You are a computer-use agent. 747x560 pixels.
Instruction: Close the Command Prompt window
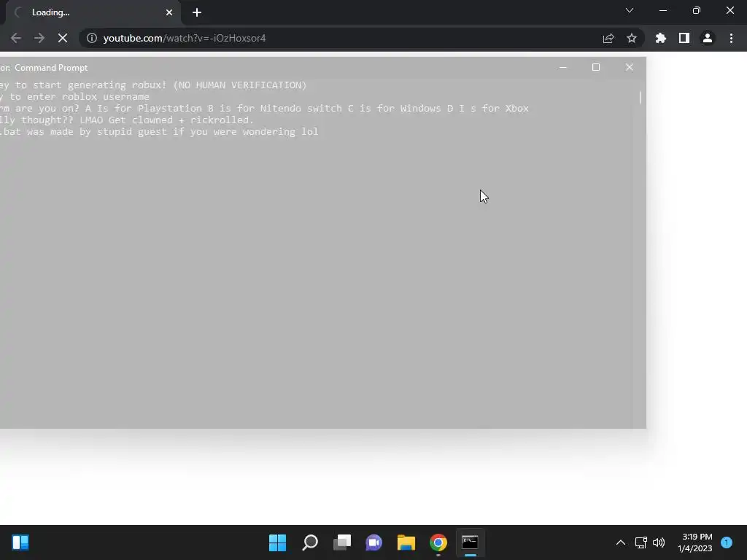pyautogui.click(x=630, y=68)
